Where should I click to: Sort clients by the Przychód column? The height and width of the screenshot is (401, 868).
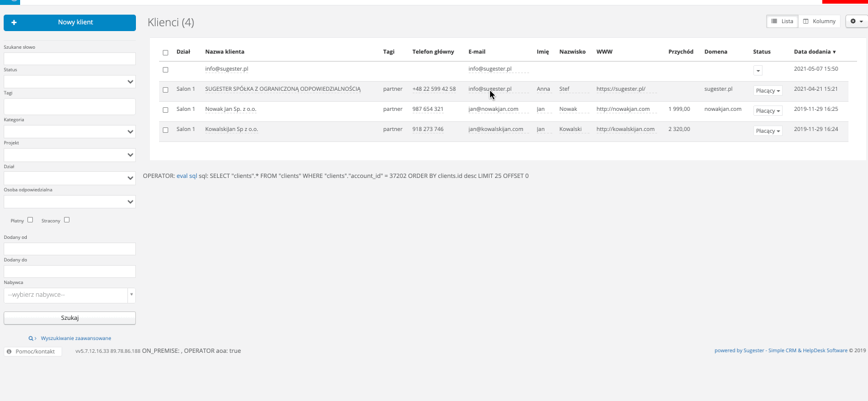coord(680,52)
